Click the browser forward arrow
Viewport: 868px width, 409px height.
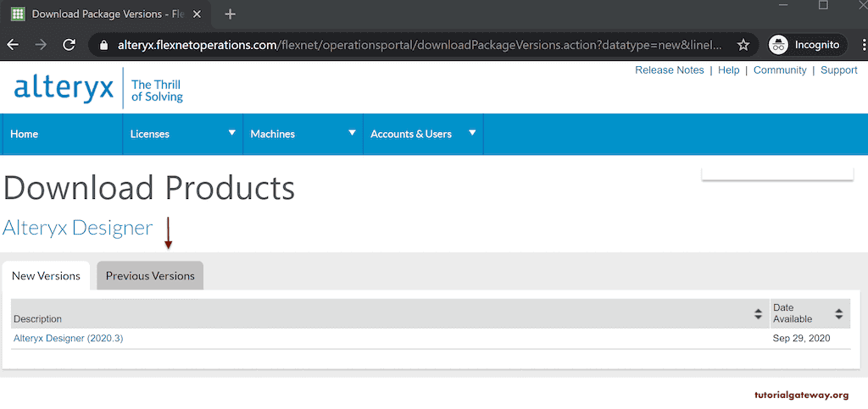click(41, 45)
